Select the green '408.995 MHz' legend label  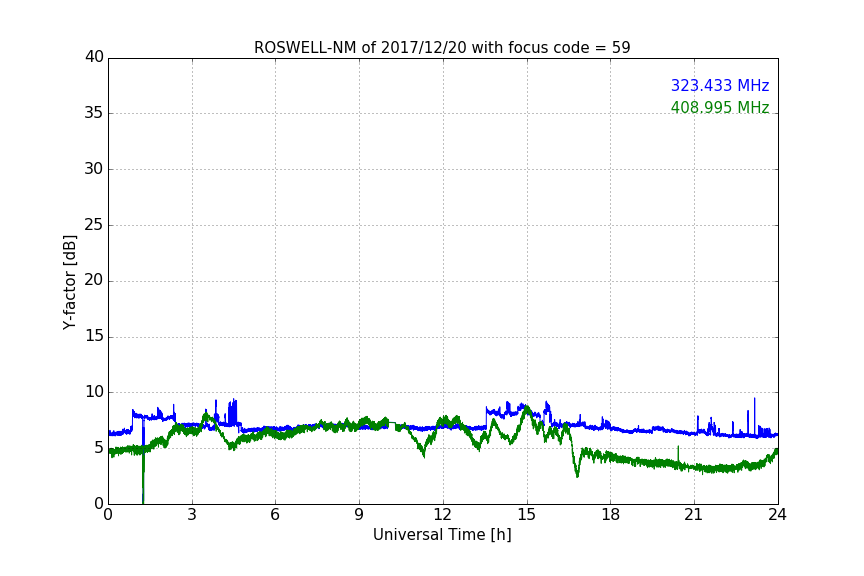click(720, 107)
